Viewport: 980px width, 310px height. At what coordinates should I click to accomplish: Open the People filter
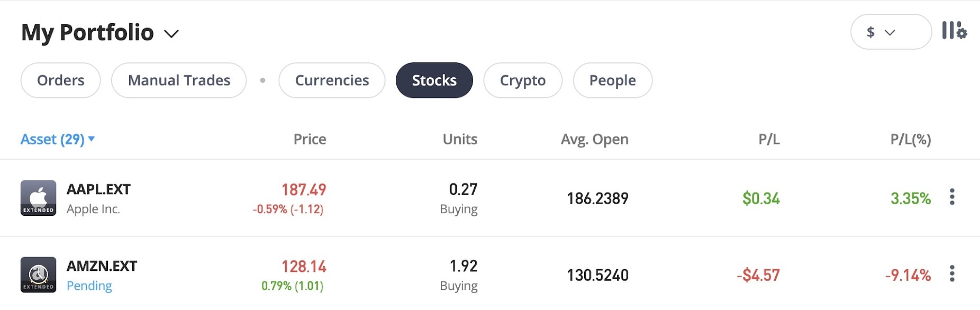click(x=613, y=80)
